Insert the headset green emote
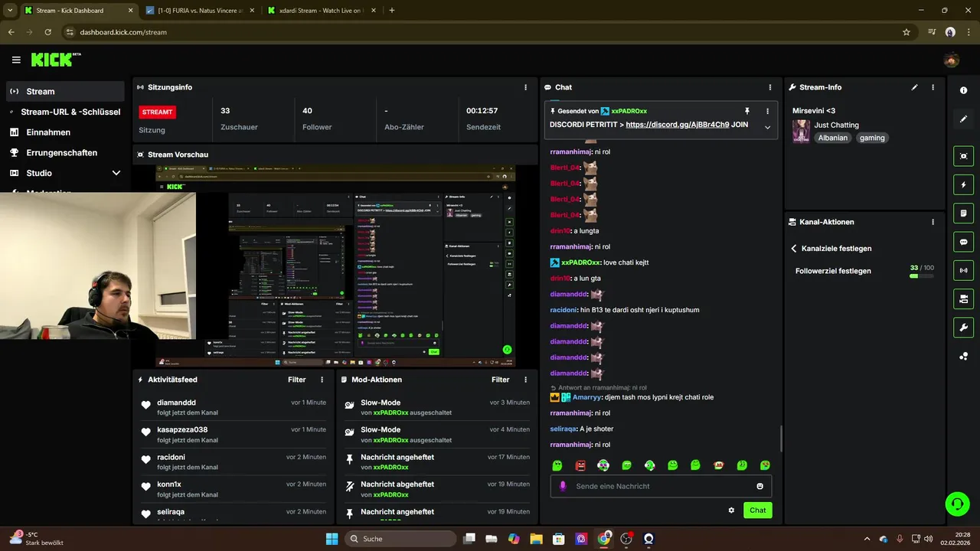Image resolution: width=980 pixels, height=551 pixels. tap(649, 465)
